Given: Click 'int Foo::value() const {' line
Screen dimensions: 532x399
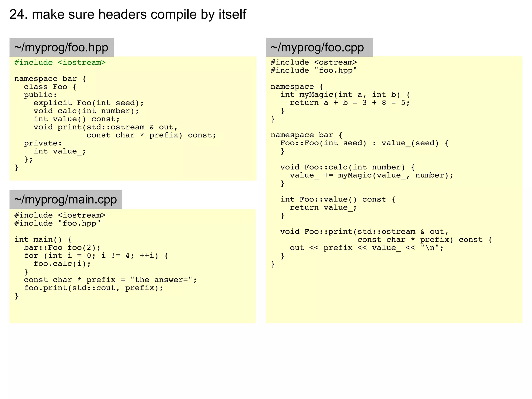Looking at the screenshot, I should [x=338, y=199].
